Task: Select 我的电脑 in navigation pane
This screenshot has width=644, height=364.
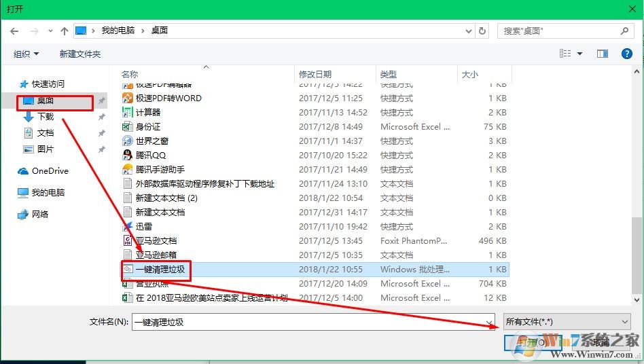Action: (48, 192)
